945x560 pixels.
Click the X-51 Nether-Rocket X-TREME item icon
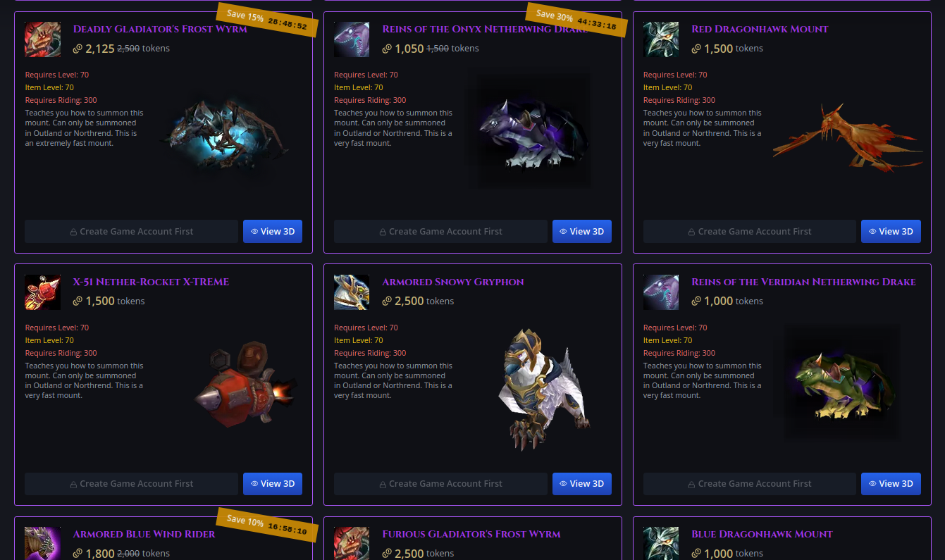(42, 292)
